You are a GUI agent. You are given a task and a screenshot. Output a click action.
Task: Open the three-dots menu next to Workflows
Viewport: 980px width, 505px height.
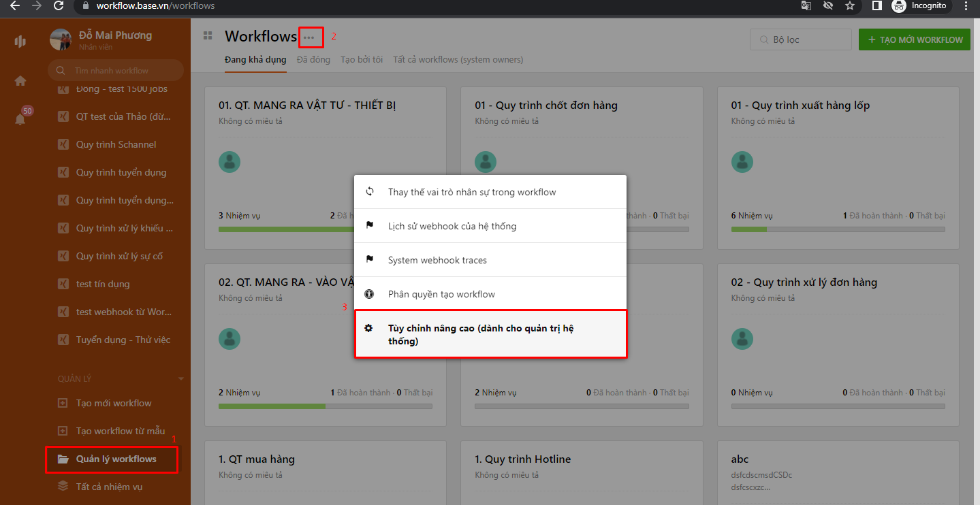point(309,37)
